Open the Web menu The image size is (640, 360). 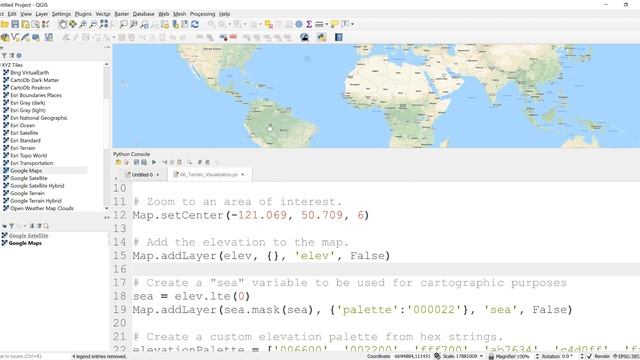point(164,14)
